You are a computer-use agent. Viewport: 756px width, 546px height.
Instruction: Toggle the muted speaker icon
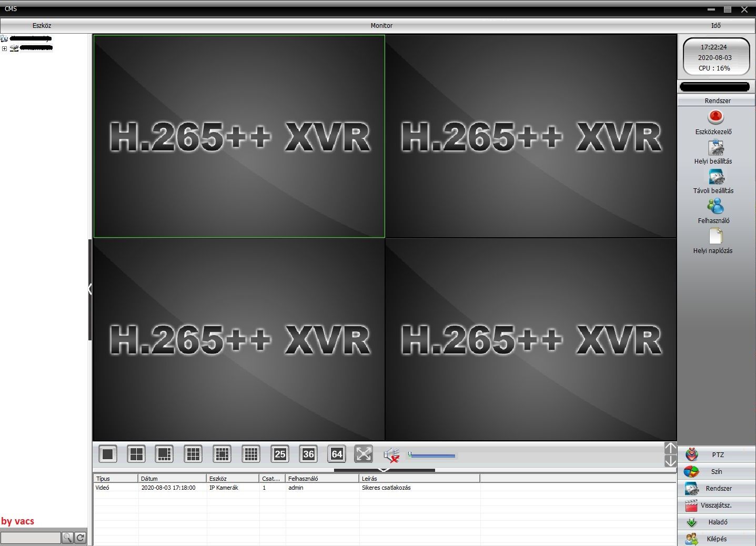[x=391, y=454]
